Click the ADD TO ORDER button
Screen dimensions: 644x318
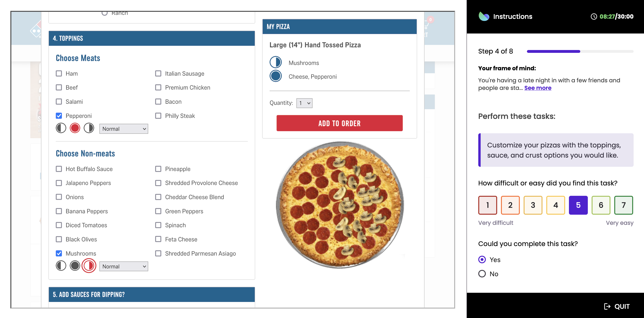point(339,123)
